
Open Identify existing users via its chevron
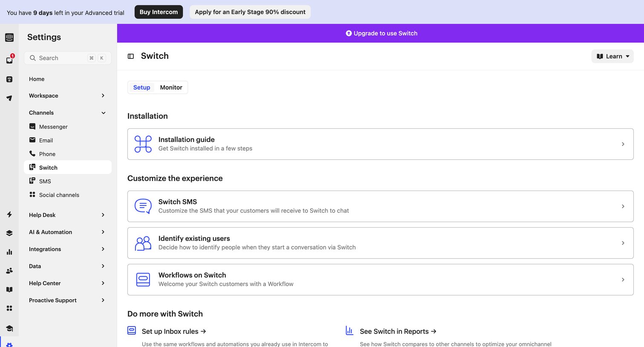pyautogui.click(x=623, y=243)
